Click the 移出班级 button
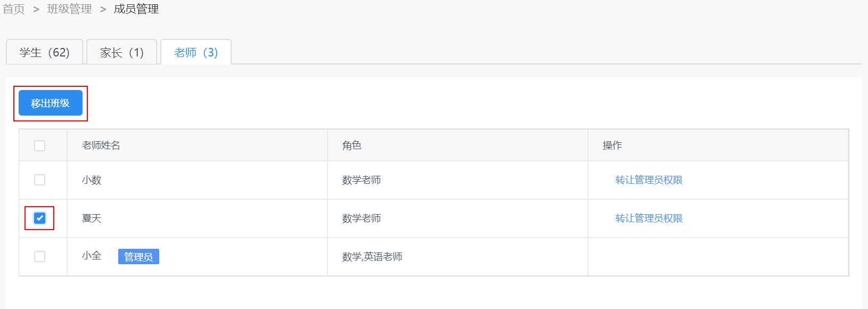868x309 pixels. 51,103
